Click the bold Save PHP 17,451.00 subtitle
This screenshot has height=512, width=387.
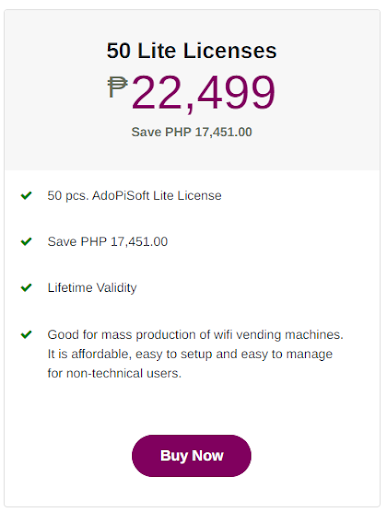pos(192,132)
